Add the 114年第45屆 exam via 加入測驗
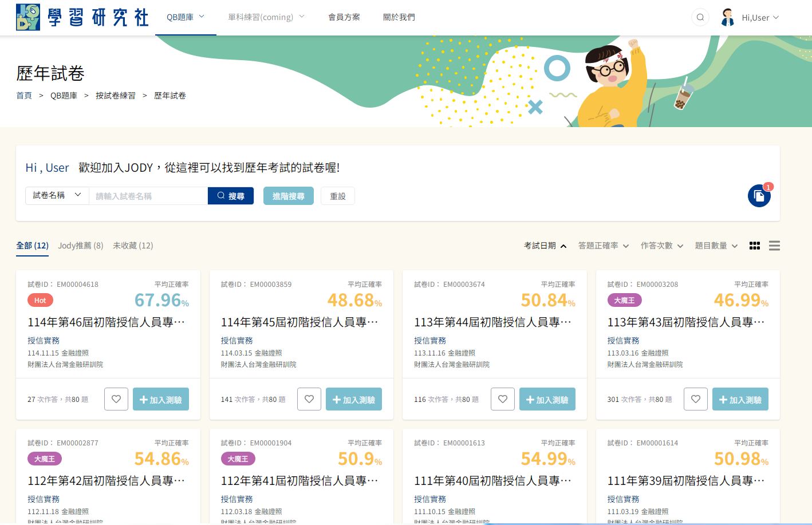The width and height of the screenshot is (812, 525). point(353,400)
